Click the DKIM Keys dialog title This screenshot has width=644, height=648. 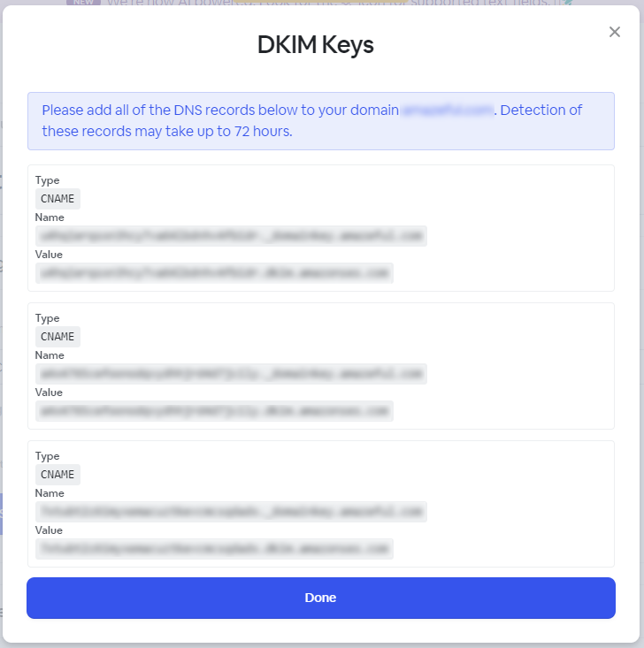point(316,45)
